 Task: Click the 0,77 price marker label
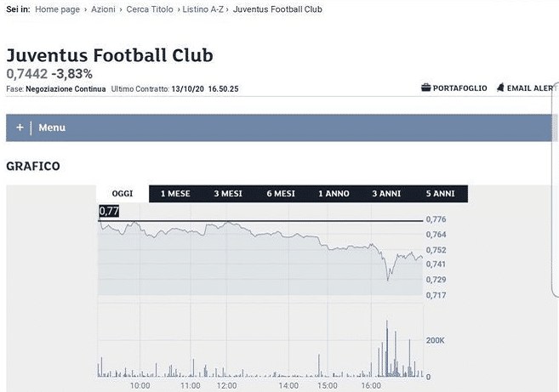108,210
